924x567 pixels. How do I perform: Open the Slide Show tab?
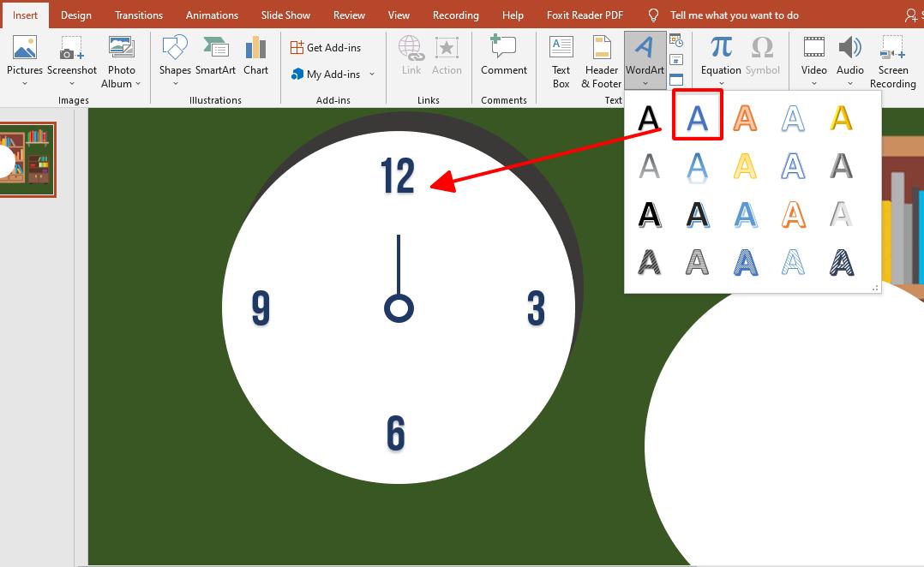[285, 15]
